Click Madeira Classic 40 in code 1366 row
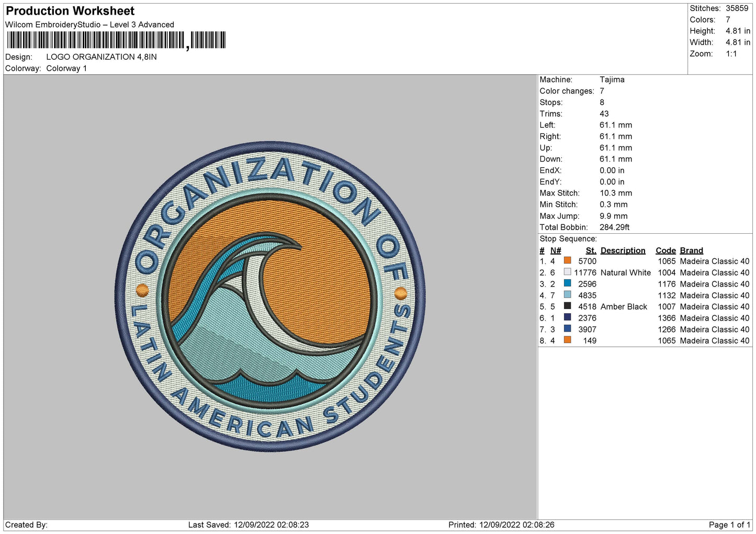 [715, 318]
